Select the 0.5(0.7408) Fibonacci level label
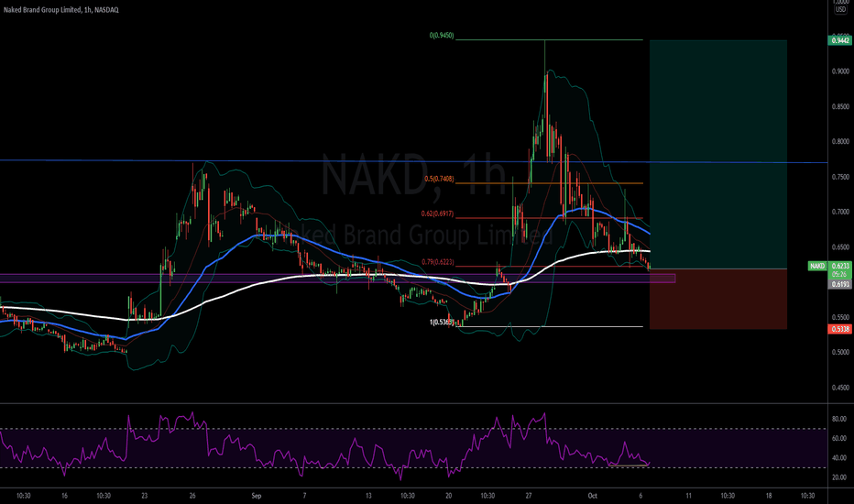This screenshot has height=504, width=854. coord(439,179)
